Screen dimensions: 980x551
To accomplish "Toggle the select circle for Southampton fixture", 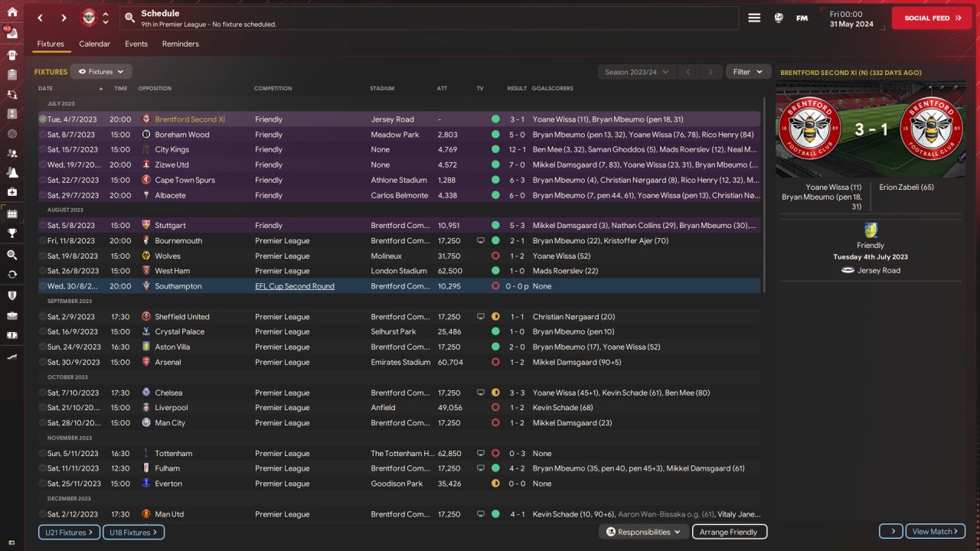I will point(43,286).
